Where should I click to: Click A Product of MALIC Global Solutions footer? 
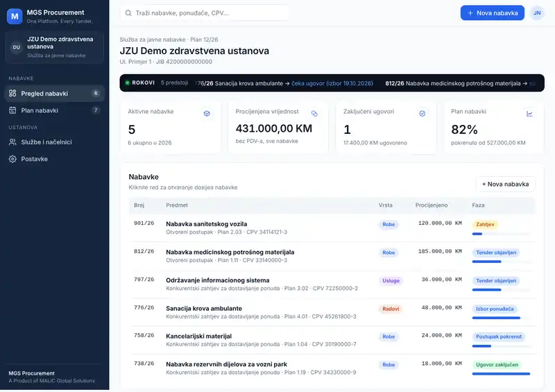(x=51, y=381)
